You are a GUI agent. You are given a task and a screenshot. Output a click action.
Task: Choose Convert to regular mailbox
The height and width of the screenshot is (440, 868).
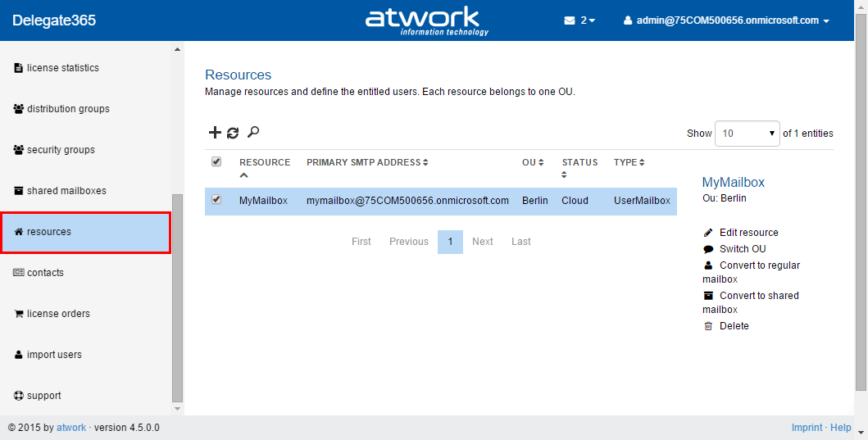click(751, 272)
